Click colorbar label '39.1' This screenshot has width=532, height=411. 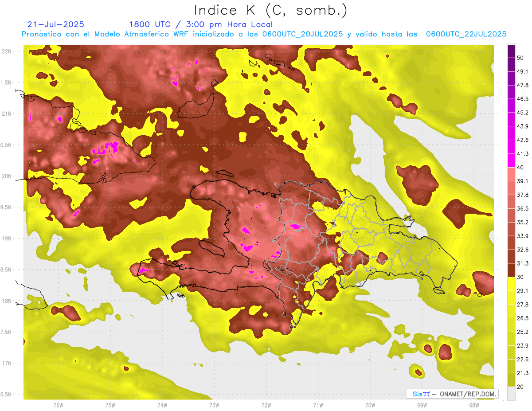523,181
